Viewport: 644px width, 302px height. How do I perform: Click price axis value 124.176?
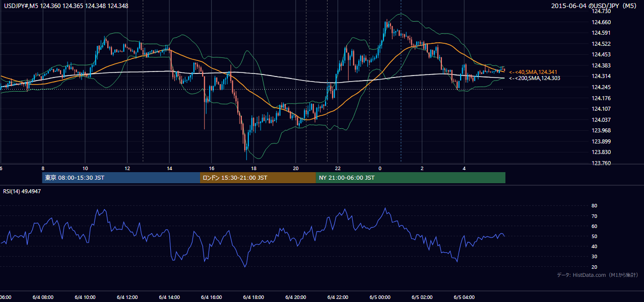(602, 98)
